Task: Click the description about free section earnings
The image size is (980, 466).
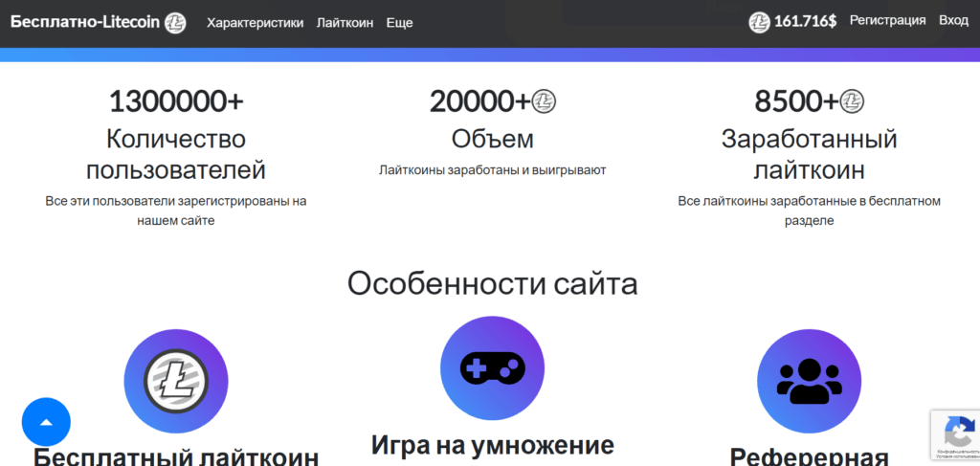Action: pos(810,211)
